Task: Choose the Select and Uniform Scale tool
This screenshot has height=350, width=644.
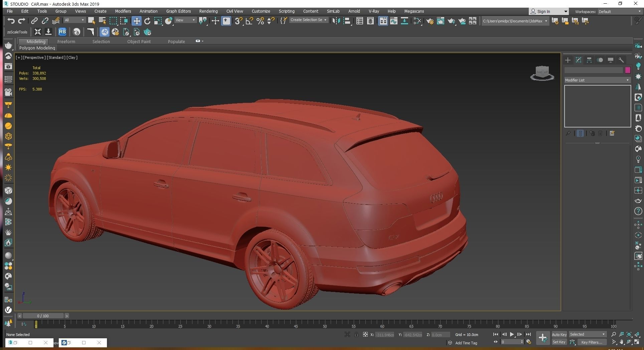Action: click(158, 21)
